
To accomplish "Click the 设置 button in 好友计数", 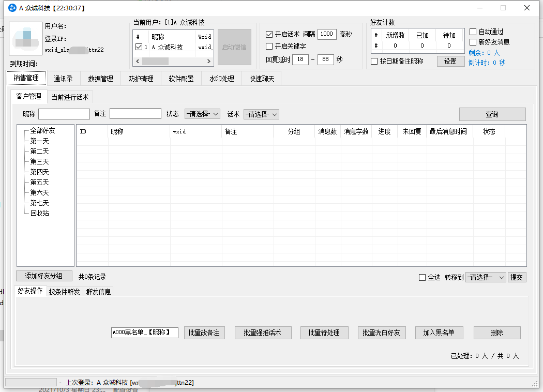I will (450, 61).
